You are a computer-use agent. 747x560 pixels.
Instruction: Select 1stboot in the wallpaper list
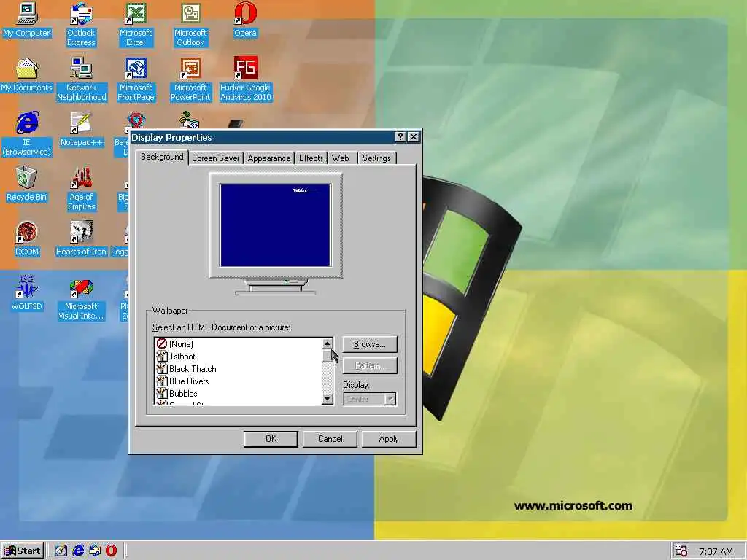[x=239, y=356]
